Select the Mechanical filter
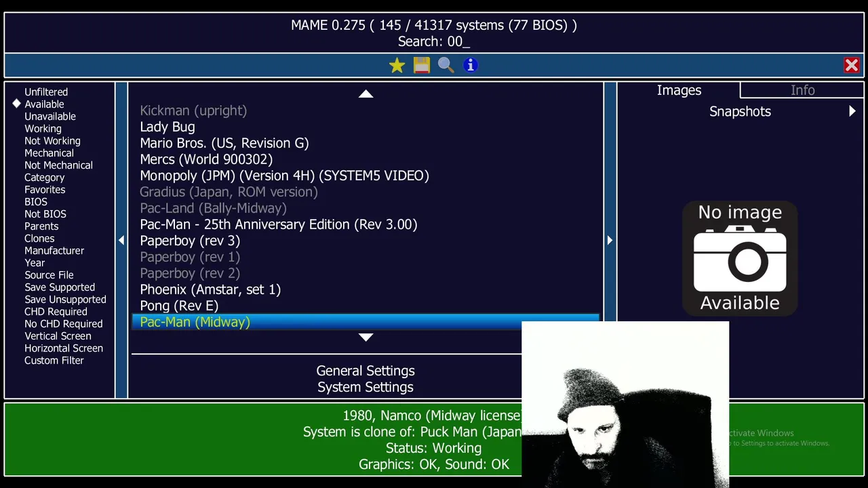Viewport: 868px width, 488px height. (49, 153)
